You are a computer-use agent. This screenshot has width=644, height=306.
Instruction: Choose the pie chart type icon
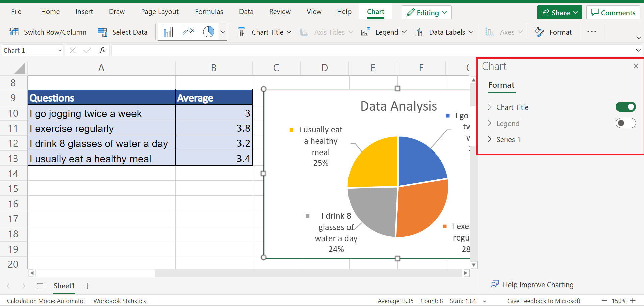point(209,32)
